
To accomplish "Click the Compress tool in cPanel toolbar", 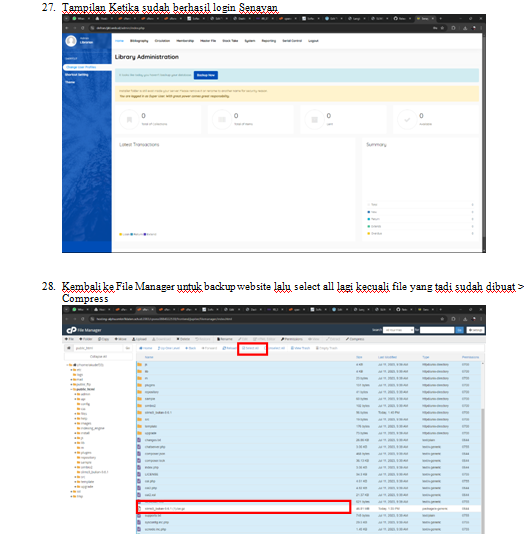I will (355, 339).
